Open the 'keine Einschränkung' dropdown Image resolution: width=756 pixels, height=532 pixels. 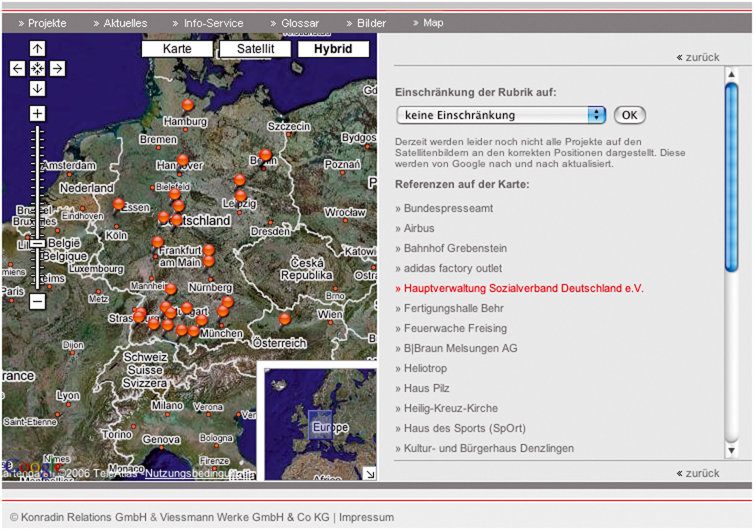pos(501,115)
